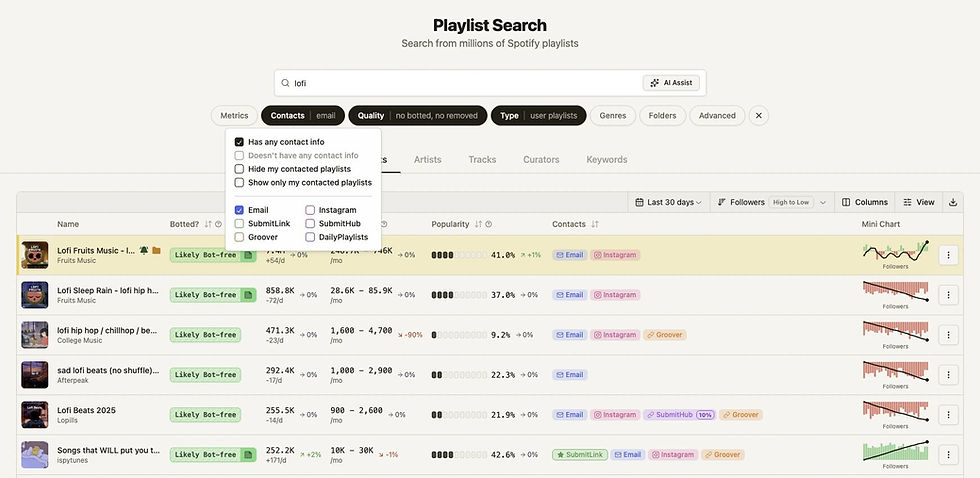
Task: Open more options for Lofi Fruits Music row
Action: coord(948,255)
